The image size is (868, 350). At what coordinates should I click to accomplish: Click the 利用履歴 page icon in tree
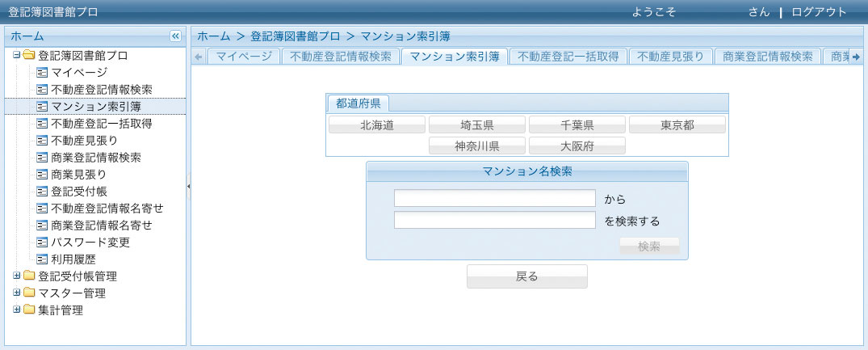(x=42, y=259)
